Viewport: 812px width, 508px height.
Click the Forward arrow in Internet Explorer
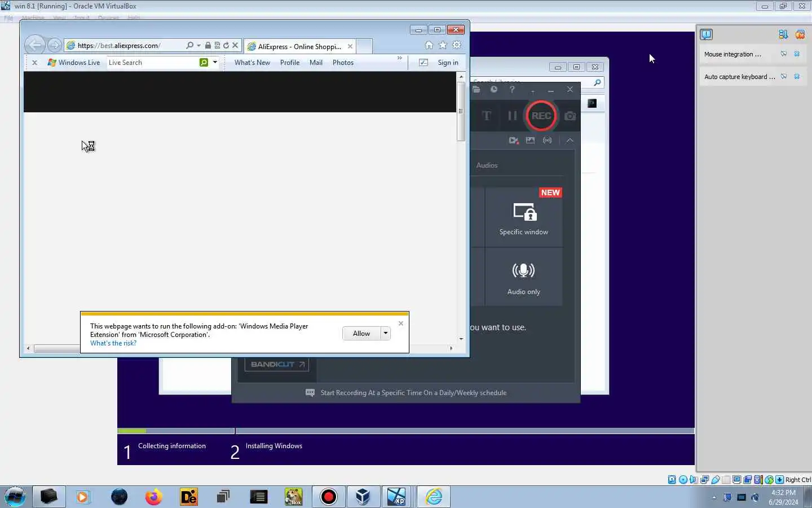pos(55,45)
